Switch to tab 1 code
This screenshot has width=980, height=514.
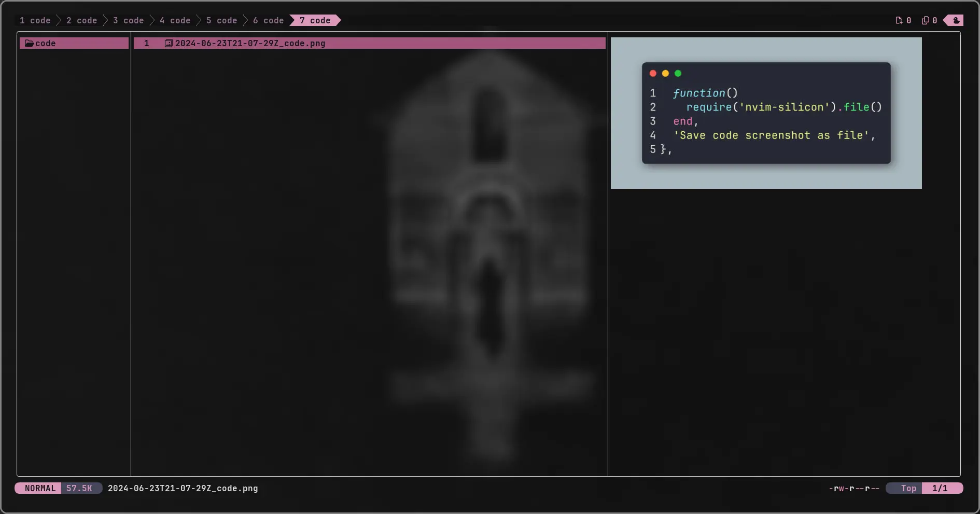pyautogui.click(x=35, y=20)
